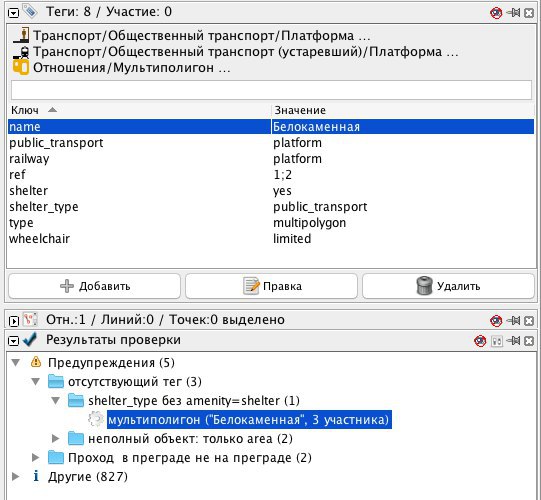The width and height of the screenshot is (541, 500).
Task: Click the Удалить button
Action: coord(448,286)
